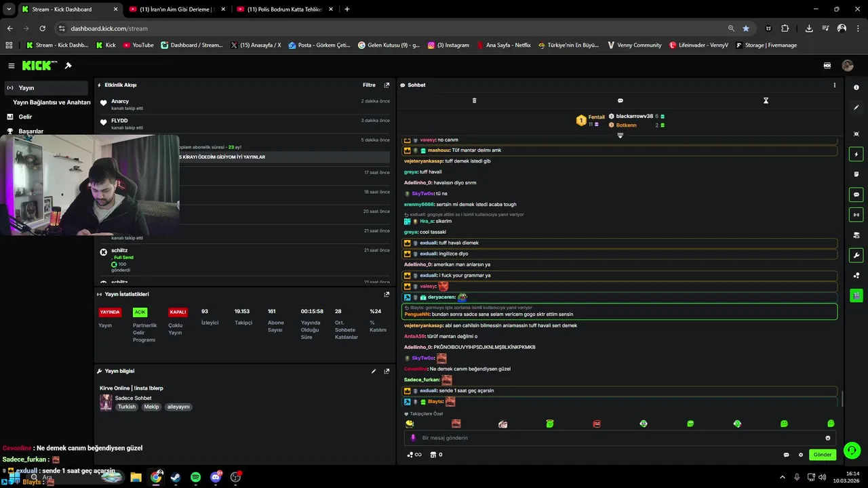The height and width of the screenshot is (488, 868).
Task: Click the screen capture icon in right sidebar
Action: [x=856, y=134]
